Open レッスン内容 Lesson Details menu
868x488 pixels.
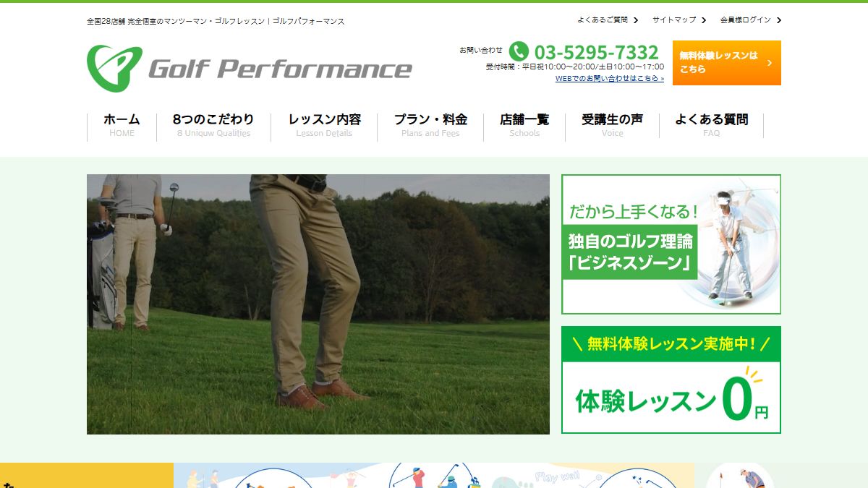[324, 126]
